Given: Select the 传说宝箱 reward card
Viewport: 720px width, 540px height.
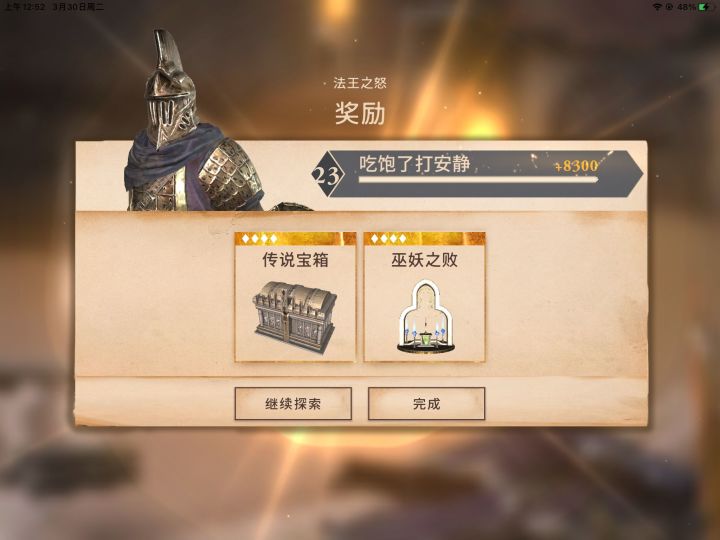Looking at the screenshot, I should (295, 297).
